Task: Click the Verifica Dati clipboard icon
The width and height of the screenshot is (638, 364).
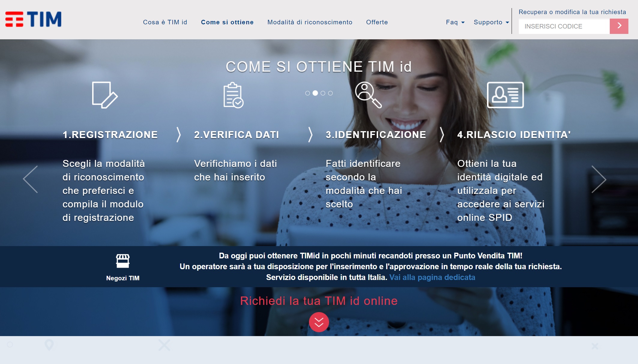Action: click(x=233, y=95)
